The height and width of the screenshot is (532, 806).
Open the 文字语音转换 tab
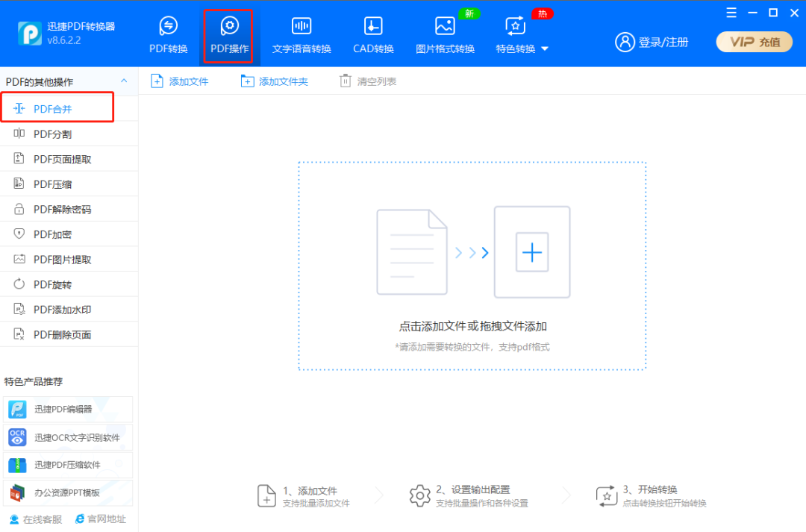[302, 36]
